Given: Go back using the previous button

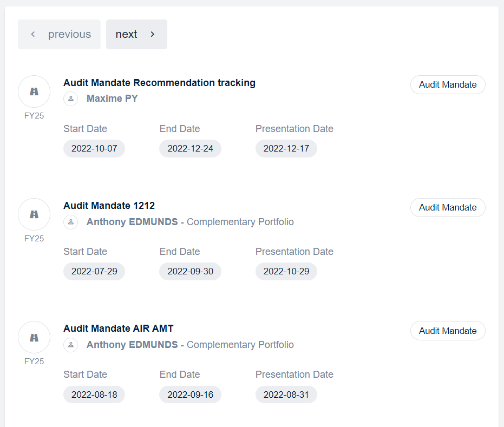Looking at the screenshot, I should click(x=59, y=34).
